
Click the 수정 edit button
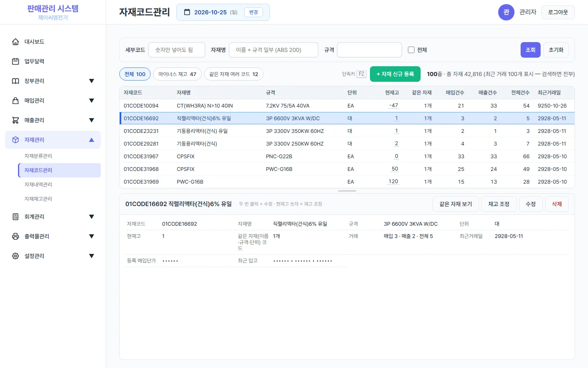point(531,204)
